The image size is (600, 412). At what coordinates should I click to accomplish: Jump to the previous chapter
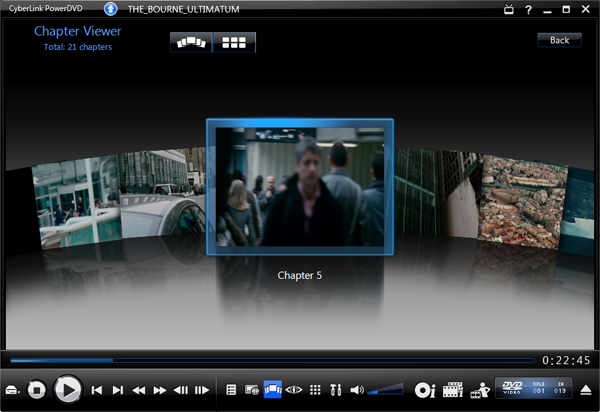[96, 390]
